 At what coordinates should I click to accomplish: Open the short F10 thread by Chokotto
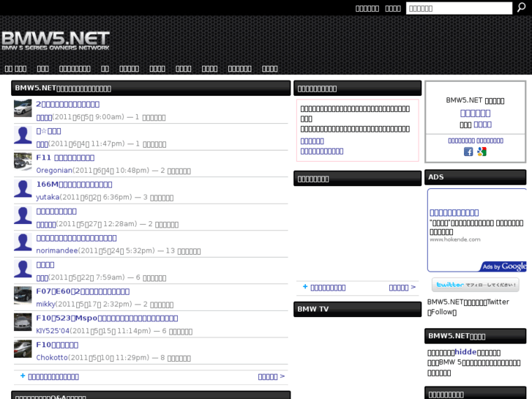pyautogui.click(x=57, y=345)
